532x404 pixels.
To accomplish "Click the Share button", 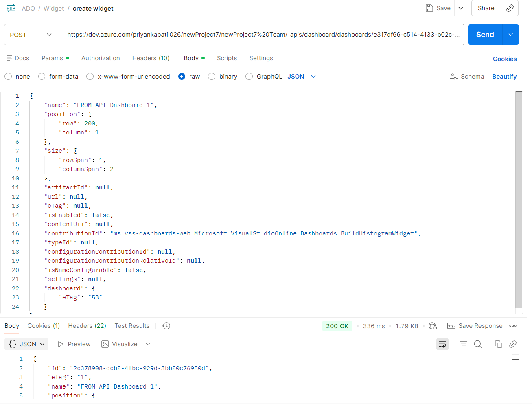I will 486,8.
